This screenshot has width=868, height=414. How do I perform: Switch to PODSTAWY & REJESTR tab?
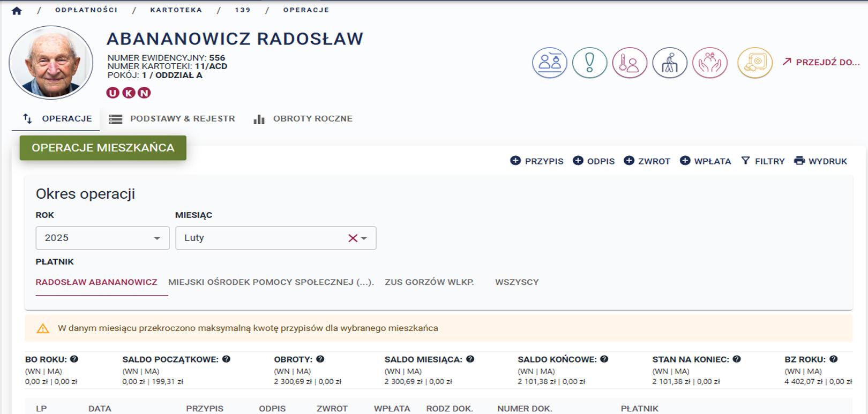pyautogui.click(x=173, y=119)
